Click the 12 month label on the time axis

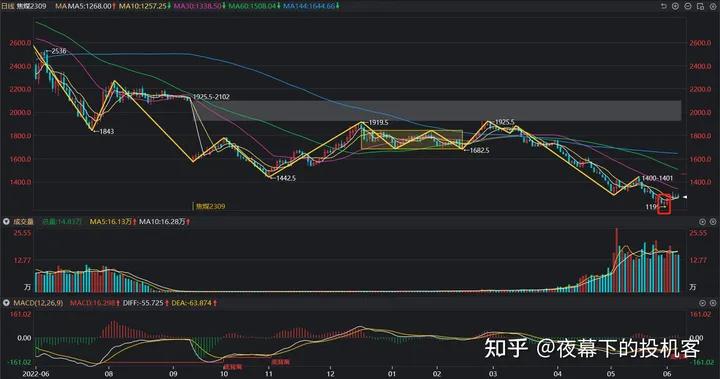[331, 374]
